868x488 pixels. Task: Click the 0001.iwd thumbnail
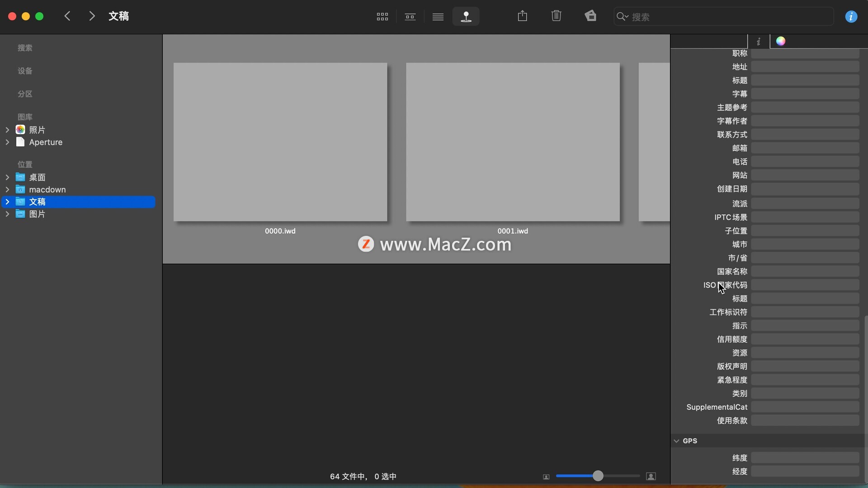click(x=513, y=142)
